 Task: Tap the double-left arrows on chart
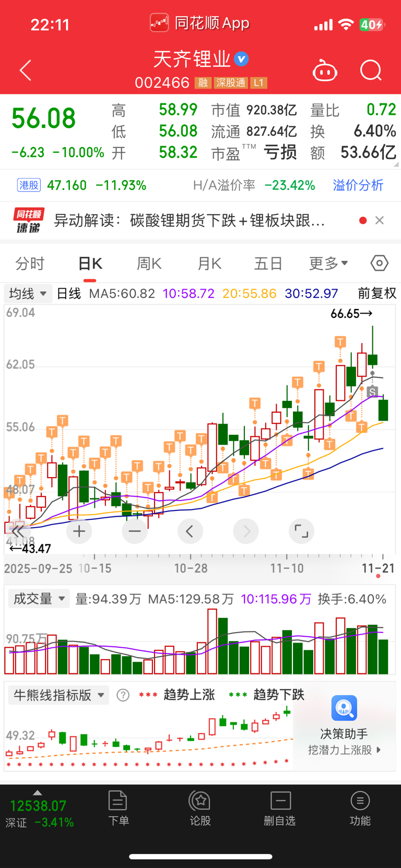pos(17,531)
